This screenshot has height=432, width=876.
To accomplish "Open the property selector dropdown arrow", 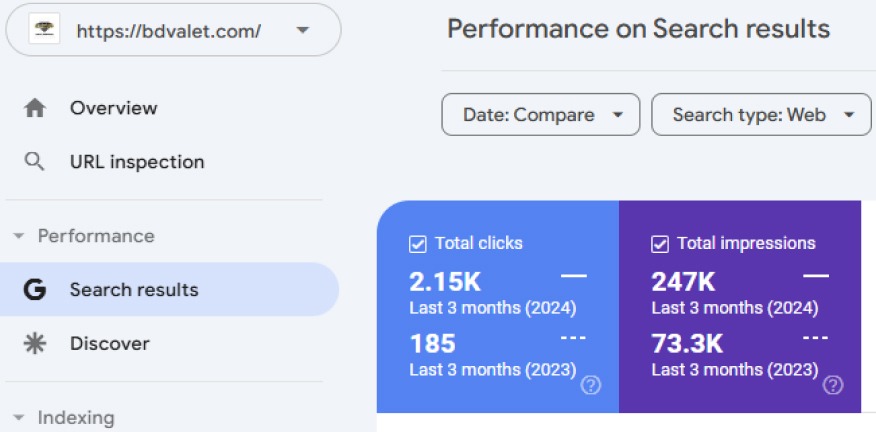I will (x=302, y=30).
